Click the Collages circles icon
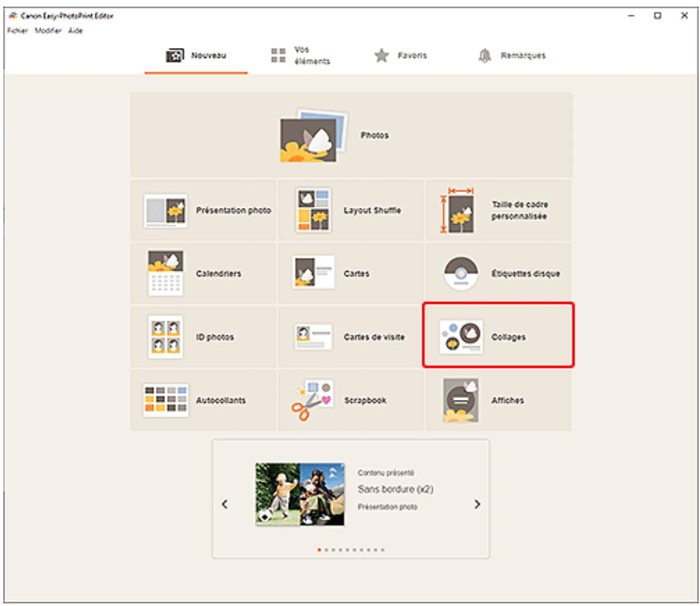The width and height of the screenshot is (700, 606). click(x=461, y=337)
